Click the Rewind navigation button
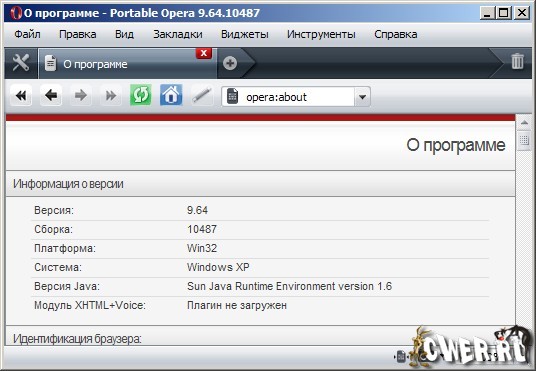Viewport: 536px width, 371px height. (21, 95)
